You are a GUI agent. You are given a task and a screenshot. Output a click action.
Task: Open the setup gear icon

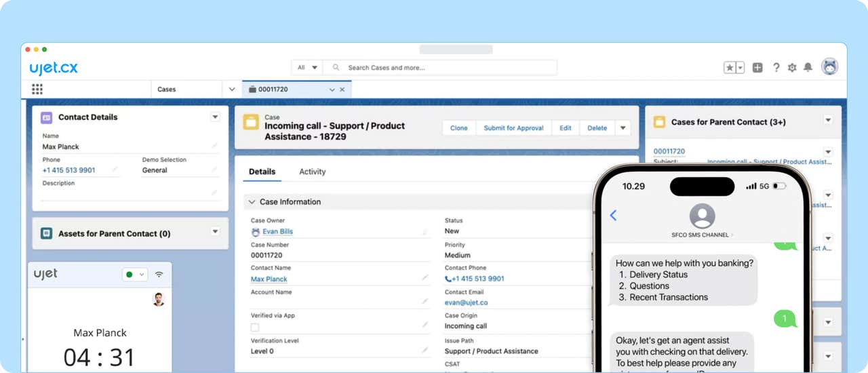pyautogui.click(x=792, y=68)
